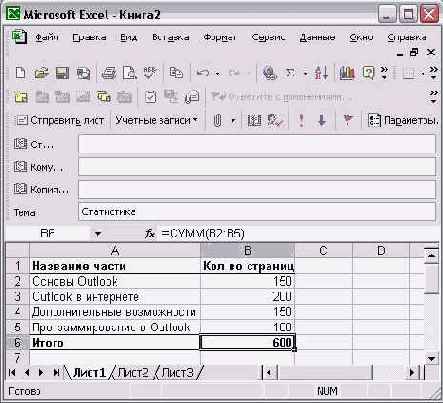Sort ascending with the A-Z sort icon
443x403 pixels.
tap(321, 73)
